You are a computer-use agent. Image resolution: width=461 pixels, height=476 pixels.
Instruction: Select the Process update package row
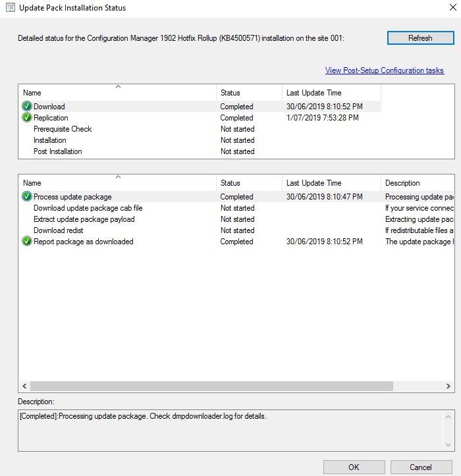point(237,196)
